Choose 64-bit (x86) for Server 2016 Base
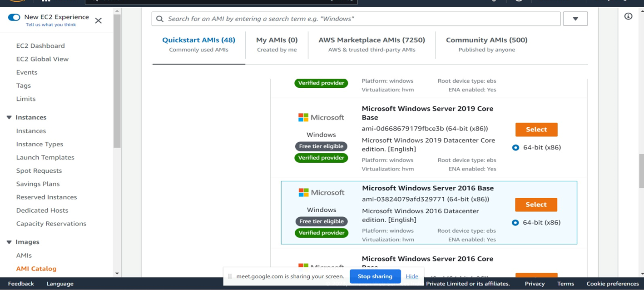The height and width of the screenshot is (290, 644). [515, 222]
